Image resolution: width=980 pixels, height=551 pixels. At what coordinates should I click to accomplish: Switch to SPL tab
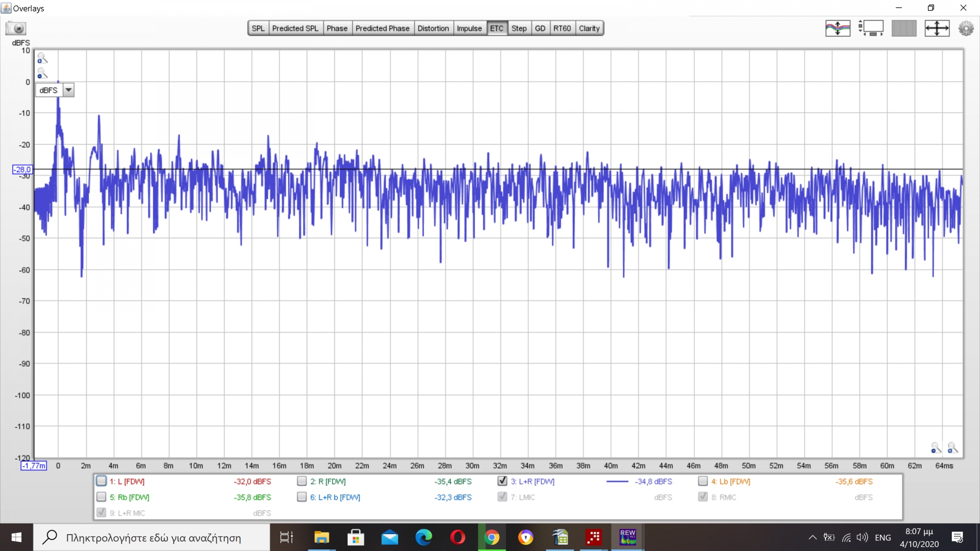point(258,29)
